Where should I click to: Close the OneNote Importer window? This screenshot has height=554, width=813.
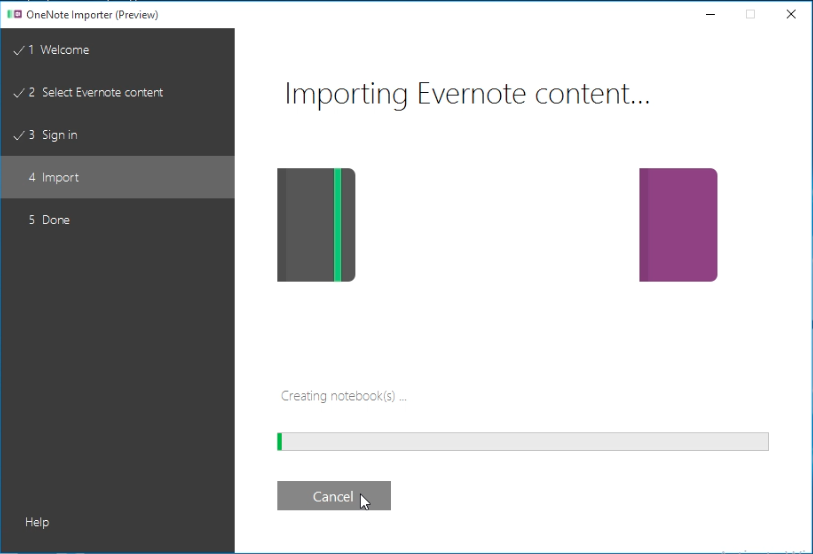(x=791, y=15)
